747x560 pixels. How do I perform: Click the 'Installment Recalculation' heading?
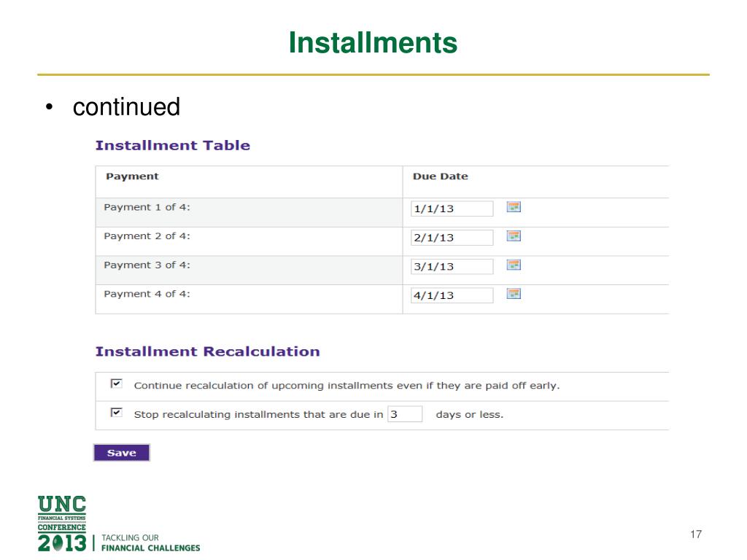208,351
